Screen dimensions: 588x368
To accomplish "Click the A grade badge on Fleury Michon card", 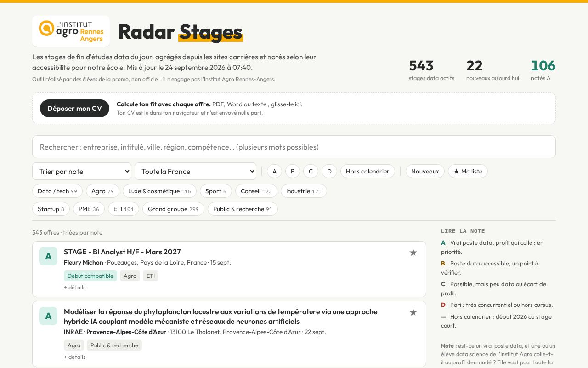I will tap(48, 256).
